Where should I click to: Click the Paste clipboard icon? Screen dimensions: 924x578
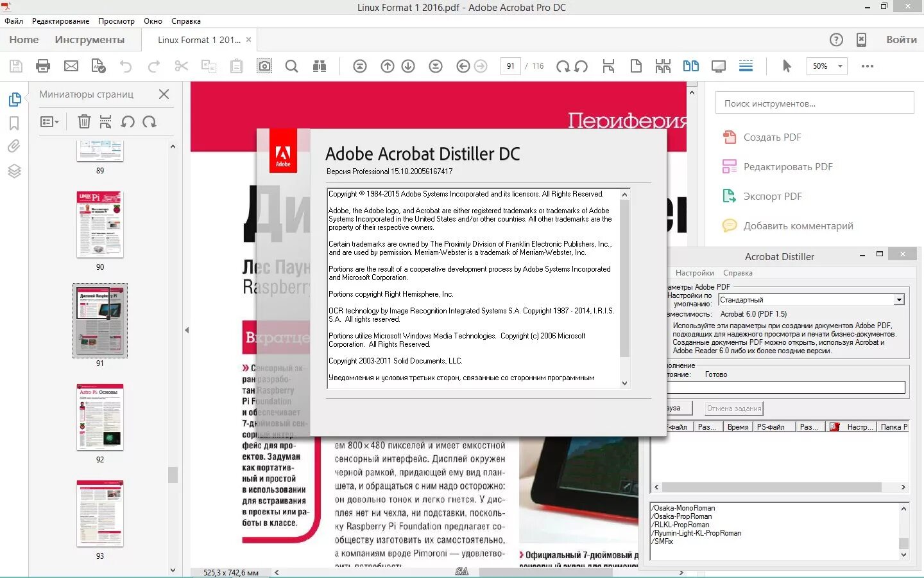pyautogui.click(x=237, y=66)
